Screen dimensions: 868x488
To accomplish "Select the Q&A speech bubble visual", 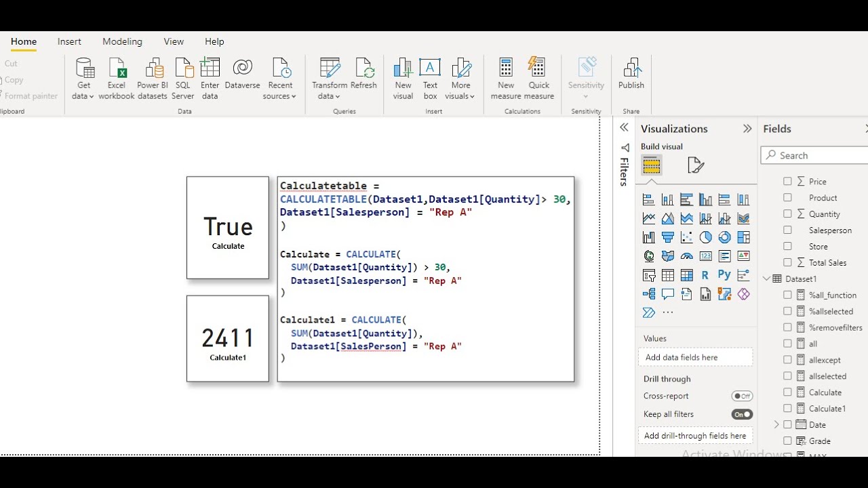I will (x=668, y=294).
